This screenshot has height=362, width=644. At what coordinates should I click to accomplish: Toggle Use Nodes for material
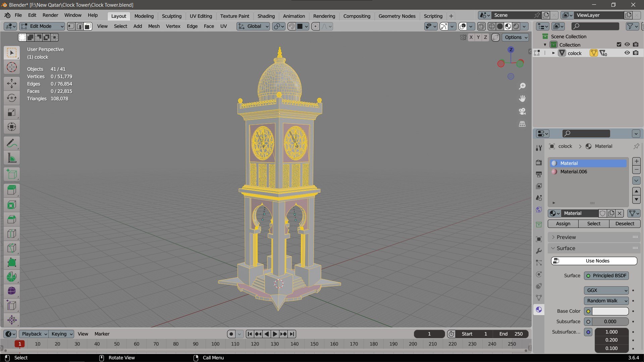pyautogui.click(x=594, y=261)
